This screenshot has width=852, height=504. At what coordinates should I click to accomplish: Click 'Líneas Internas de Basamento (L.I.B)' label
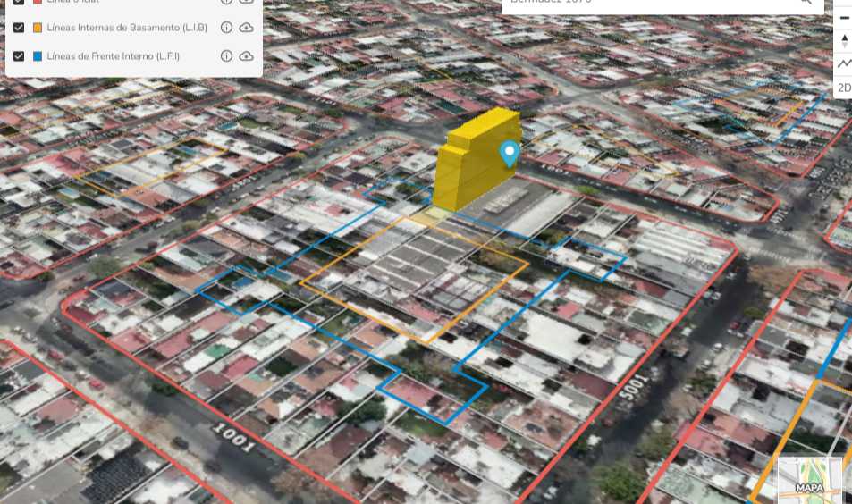tap(127, 27)
